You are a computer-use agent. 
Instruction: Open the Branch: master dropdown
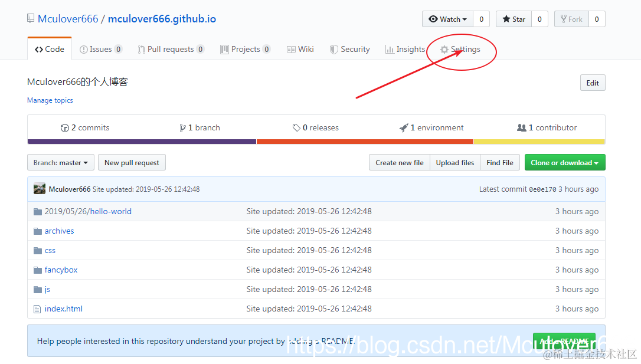tap(61, 163)
